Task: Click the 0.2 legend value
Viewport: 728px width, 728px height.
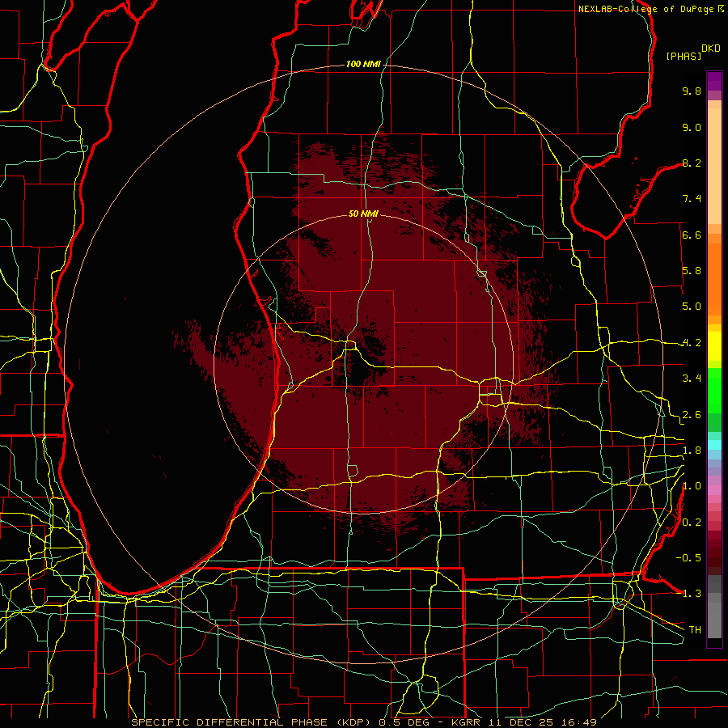Action: 692,523
